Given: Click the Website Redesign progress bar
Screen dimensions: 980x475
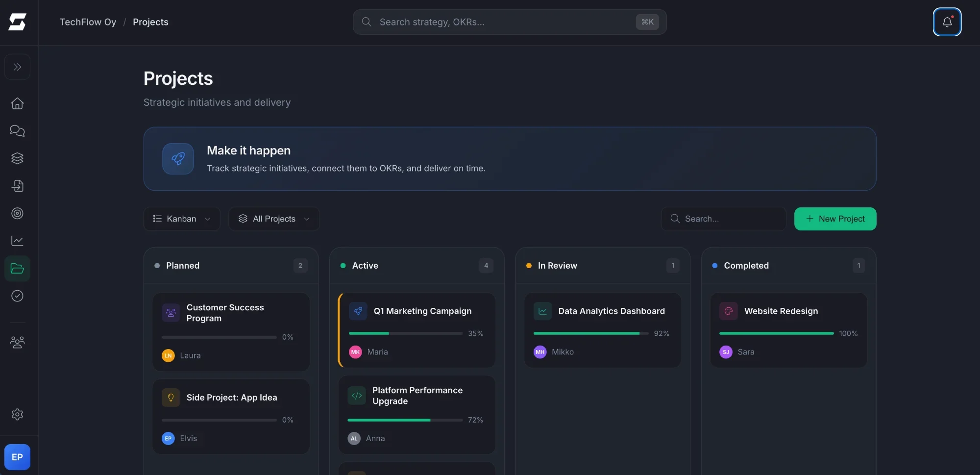Looking at the screenshot, I should coord(776,333).
